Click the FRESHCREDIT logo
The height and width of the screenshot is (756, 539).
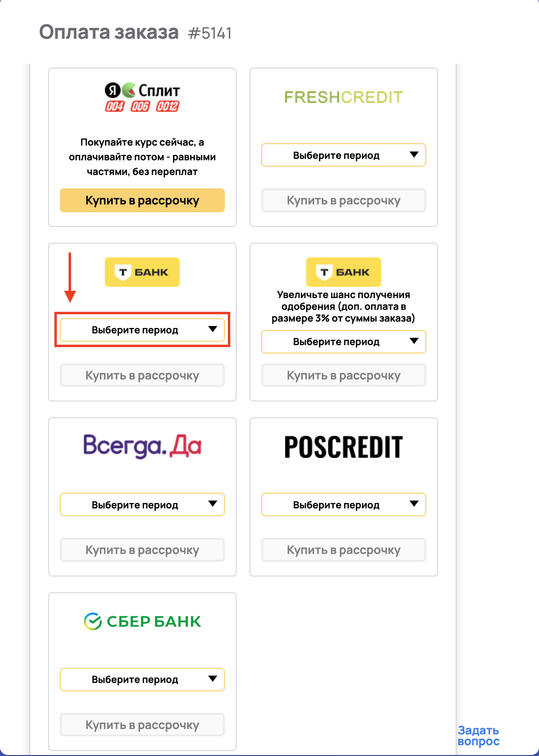tap(343, 97)
